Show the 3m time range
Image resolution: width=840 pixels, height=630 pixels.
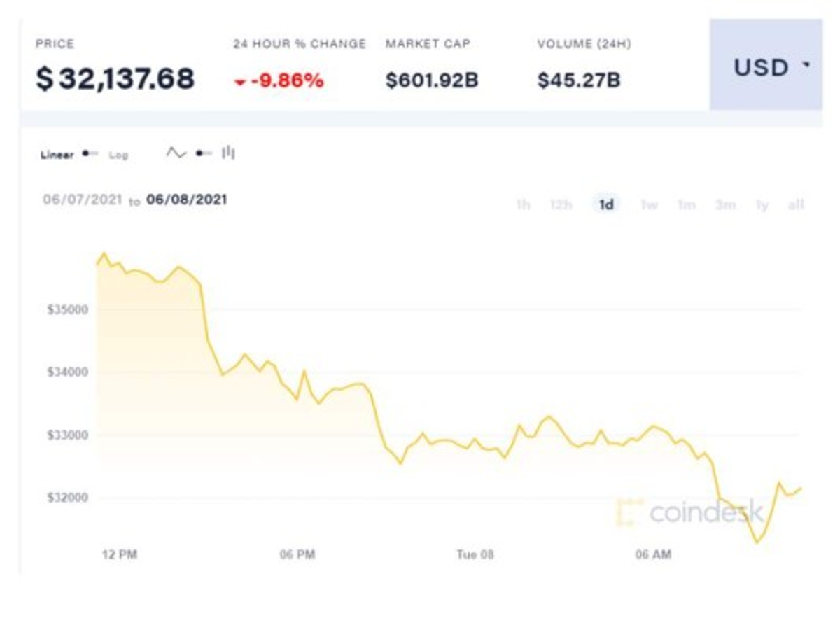[725, 204]
